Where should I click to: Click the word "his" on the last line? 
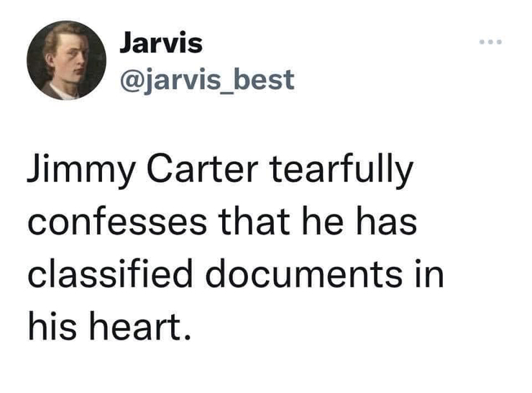(x=52, y=325)
